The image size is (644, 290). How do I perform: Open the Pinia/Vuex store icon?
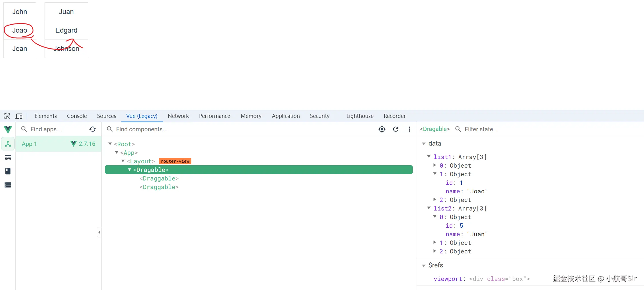pos(8,171)
